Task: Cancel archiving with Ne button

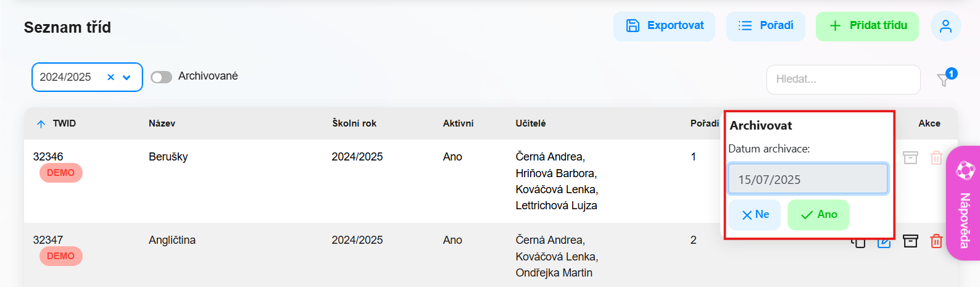Action: coord(755,215)
